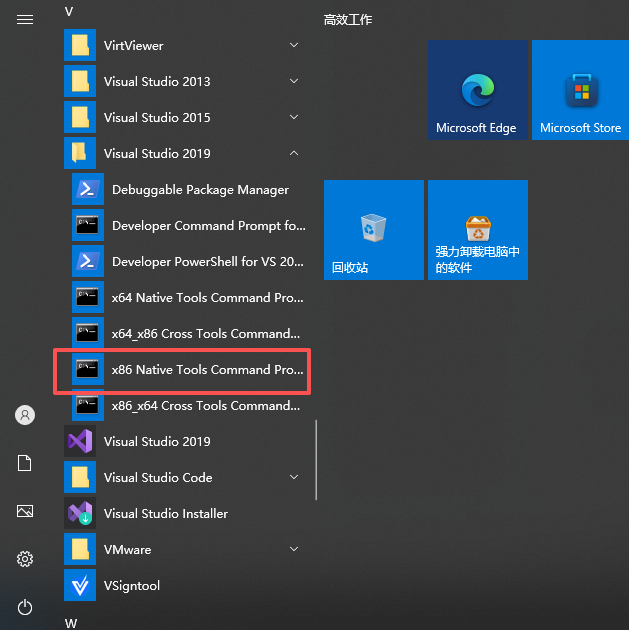
Task: Open Settings gear icon
Action: (25, 559)
